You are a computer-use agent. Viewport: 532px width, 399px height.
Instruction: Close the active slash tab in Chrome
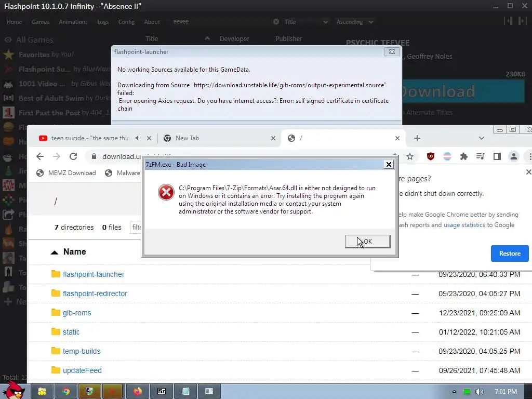(x=397, y=138)
